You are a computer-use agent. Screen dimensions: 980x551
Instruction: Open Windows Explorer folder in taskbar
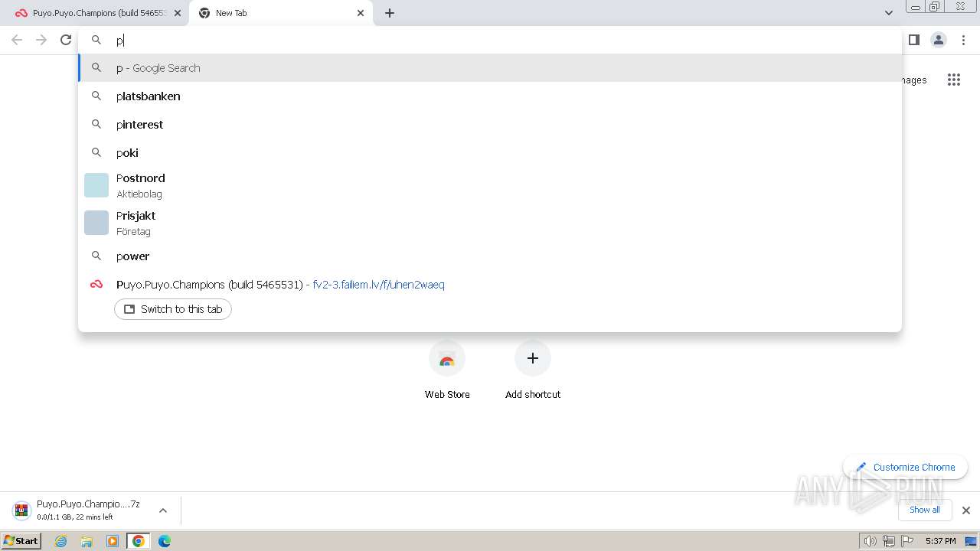point(87,541)
